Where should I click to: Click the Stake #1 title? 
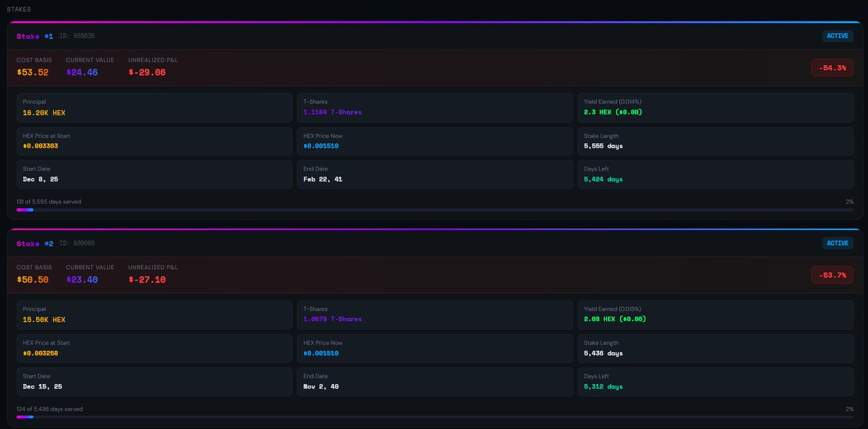click(x=35, y=36)
